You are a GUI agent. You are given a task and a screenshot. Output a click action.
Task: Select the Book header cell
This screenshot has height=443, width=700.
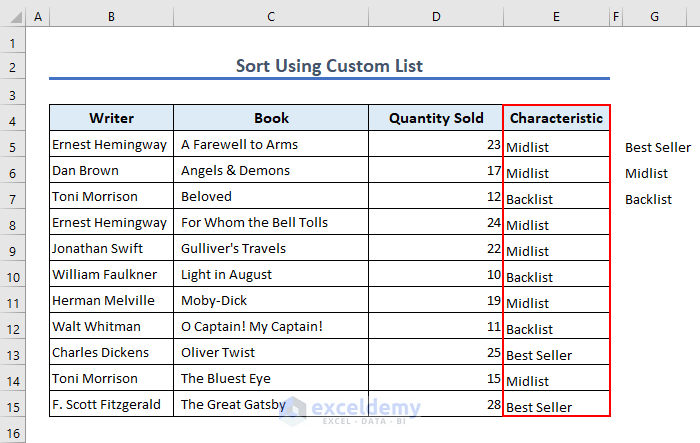coord(271,118)
